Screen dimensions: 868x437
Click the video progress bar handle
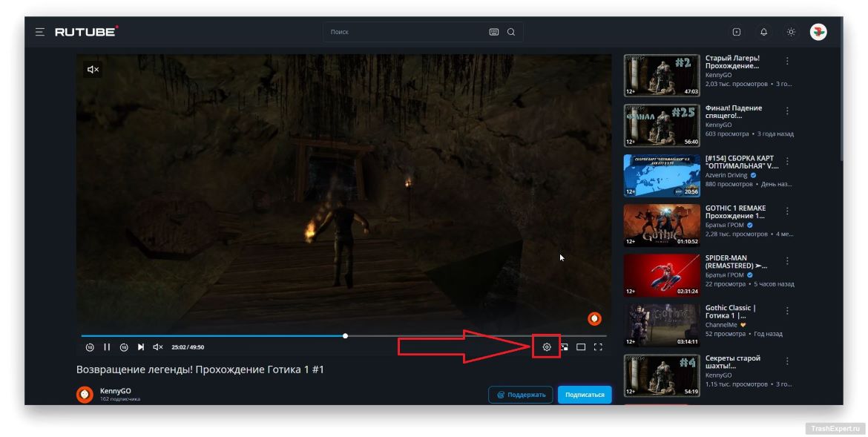point(346,335)
